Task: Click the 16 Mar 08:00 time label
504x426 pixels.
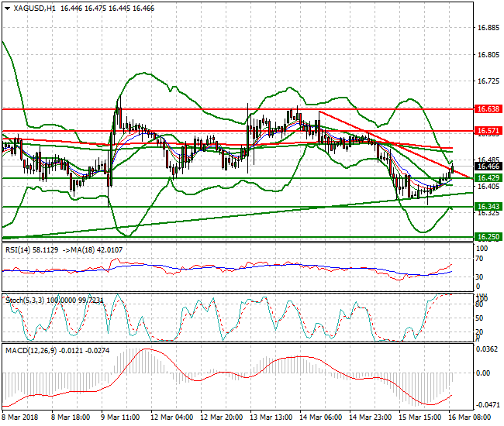Action: pyautogui.click(x=469, y=417)
